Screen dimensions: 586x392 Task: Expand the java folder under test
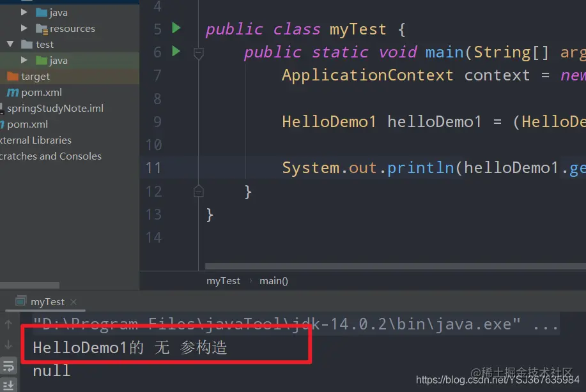tap(24, 60)
